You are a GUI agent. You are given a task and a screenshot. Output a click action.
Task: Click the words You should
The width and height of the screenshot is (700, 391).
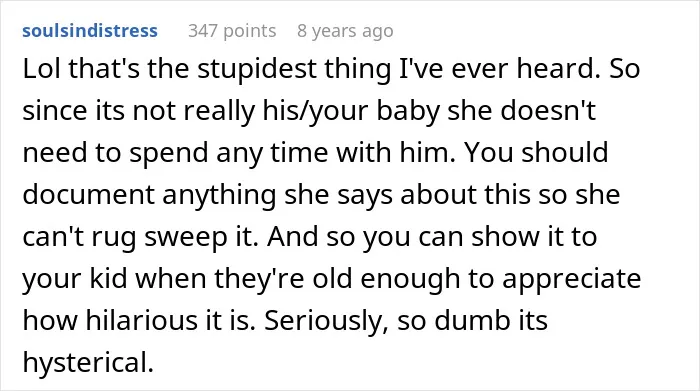click(536, 152)
